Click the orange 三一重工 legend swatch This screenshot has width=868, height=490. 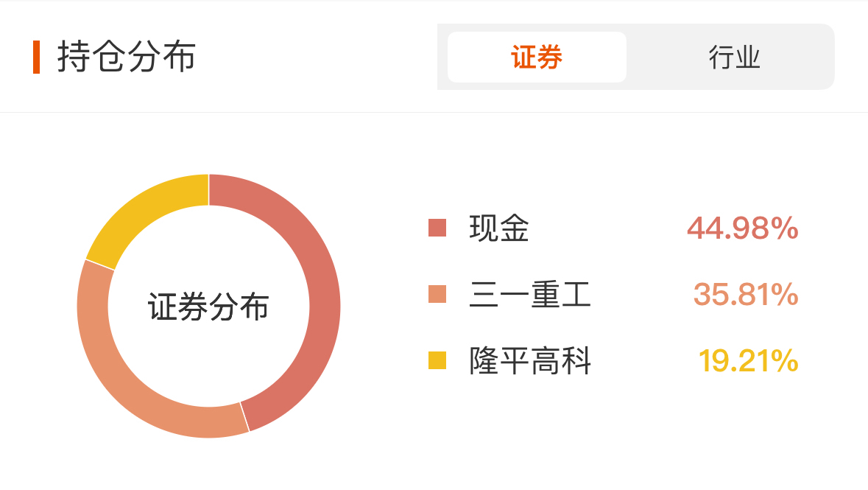coord(437,294)
